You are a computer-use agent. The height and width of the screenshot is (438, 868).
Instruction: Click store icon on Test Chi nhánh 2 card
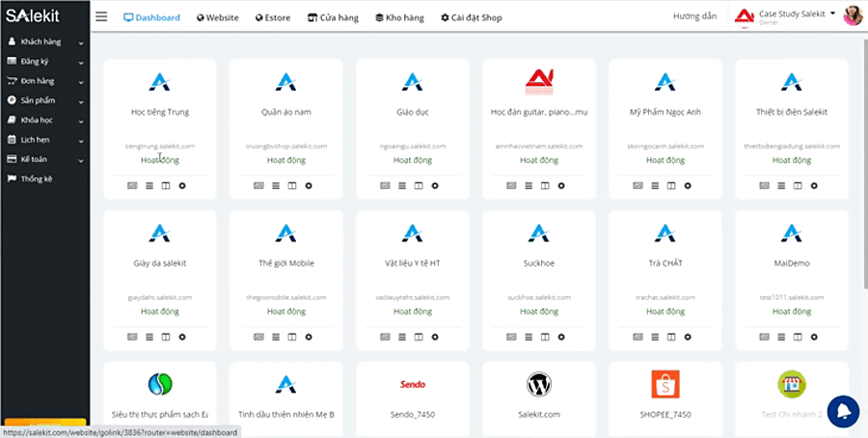(x=792, y=384)
